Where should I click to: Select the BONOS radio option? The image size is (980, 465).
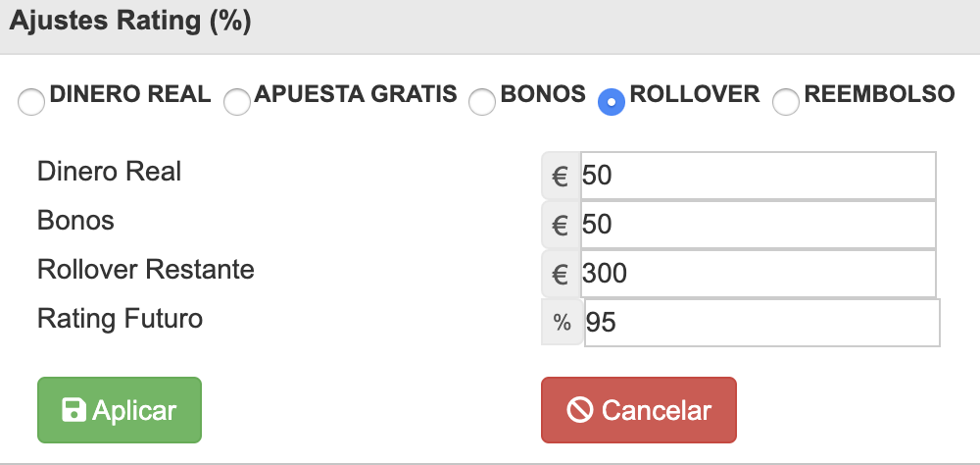pyautogui.click(x=482, y=102)
